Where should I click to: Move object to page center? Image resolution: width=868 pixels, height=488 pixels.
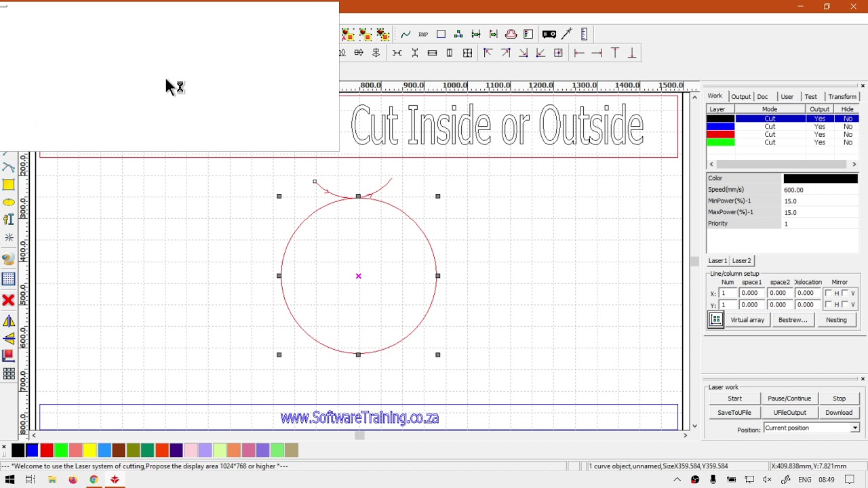coord(558,53)
